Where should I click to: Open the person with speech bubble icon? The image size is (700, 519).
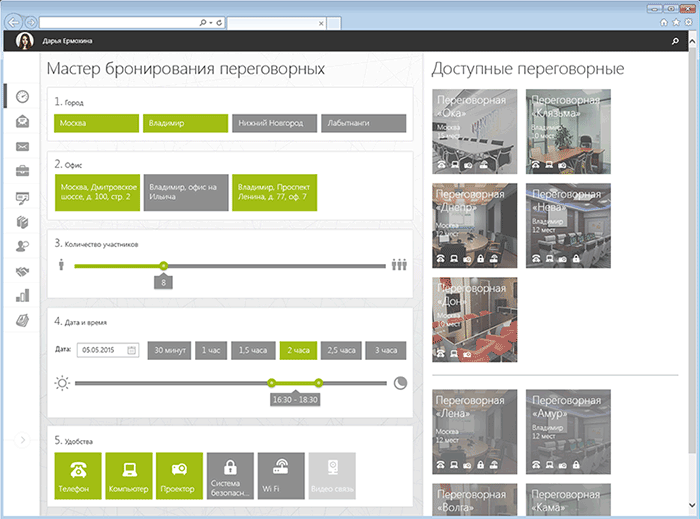tap(22, 246)
